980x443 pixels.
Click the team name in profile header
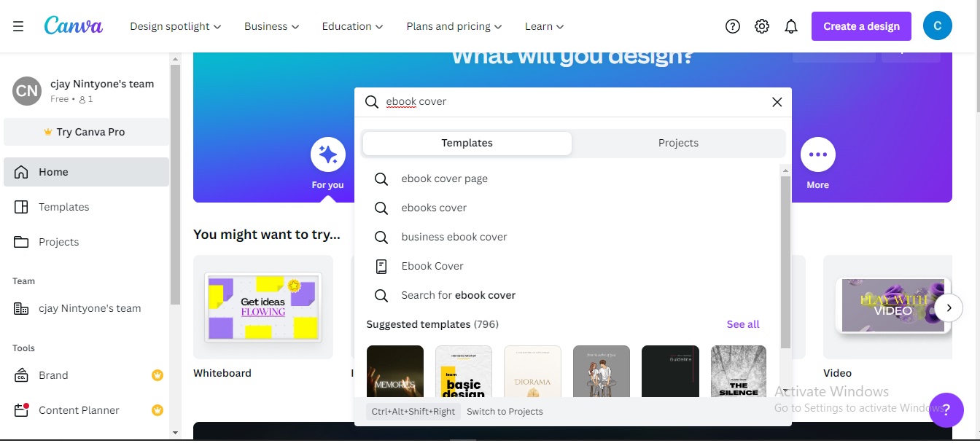pyautogui.click(x=102, y=84)
